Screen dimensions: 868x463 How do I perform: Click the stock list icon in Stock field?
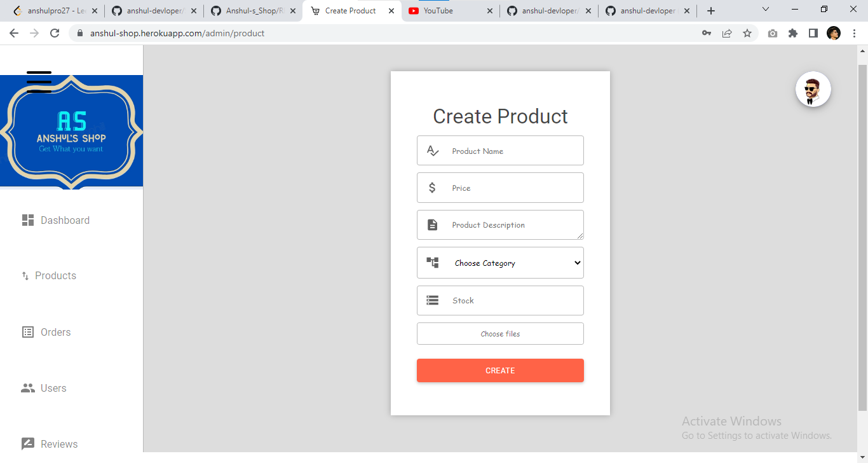(432, 300)
